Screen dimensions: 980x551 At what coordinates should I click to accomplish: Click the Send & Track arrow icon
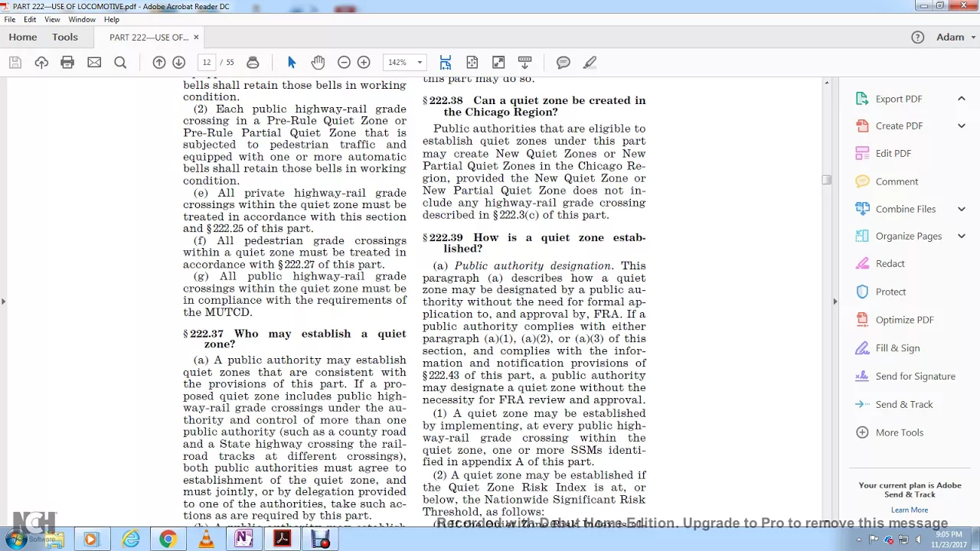pyautogui.click(x=862, y=404)
